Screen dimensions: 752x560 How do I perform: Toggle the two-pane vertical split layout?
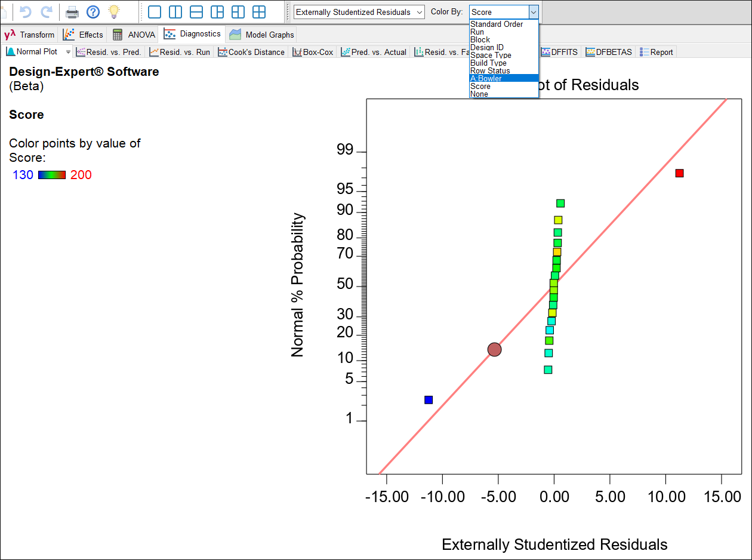174,11
